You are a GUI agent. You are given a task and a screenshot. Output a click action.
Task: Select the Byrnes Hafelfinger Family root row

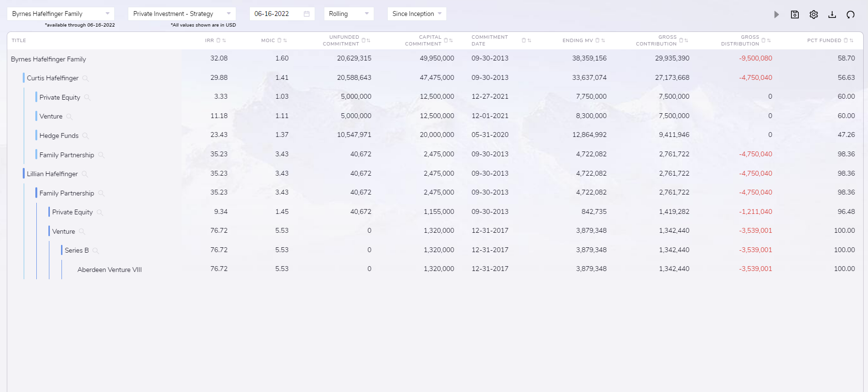pyautogui.click(x=48, y=59)
